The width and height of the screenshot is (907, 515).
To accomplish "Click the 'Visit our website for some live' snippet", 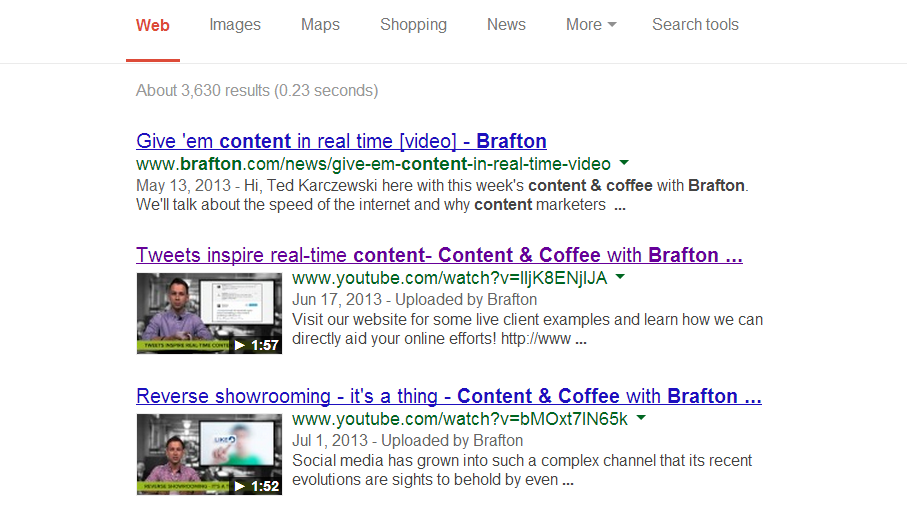I will point(528,329).
